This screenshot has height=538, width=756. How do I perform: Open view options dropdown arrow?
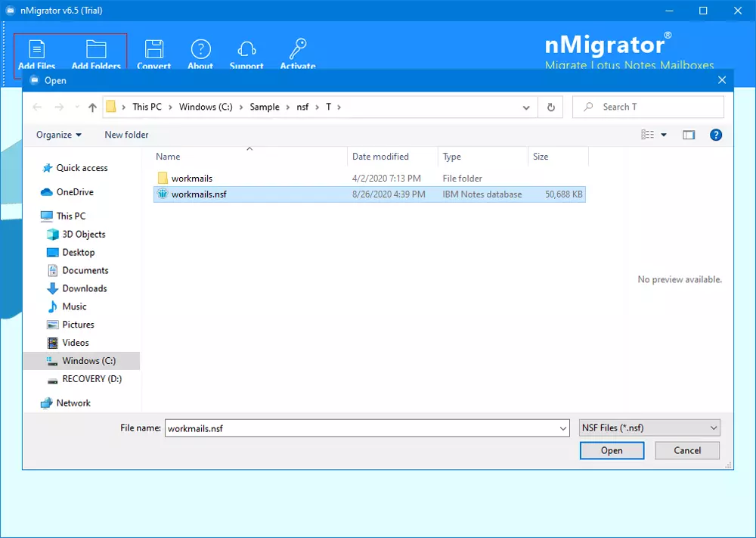664,135
